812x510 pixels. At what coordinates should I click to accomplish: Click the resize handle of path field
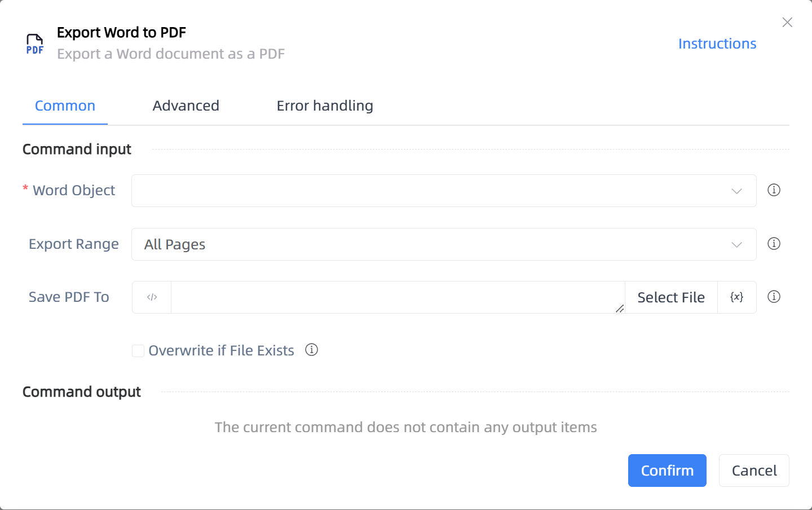tap(620, 309)
